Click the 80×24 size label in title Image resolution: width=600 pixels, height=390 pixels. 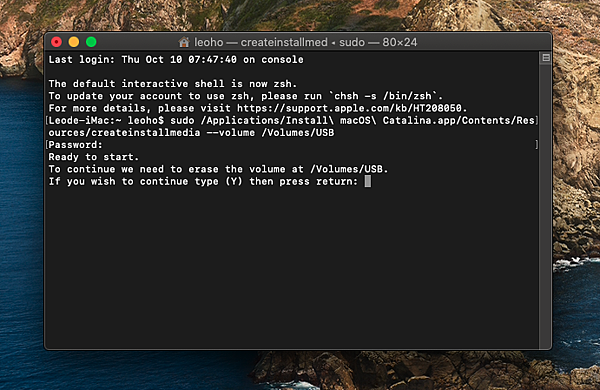[x=399, y=42]
